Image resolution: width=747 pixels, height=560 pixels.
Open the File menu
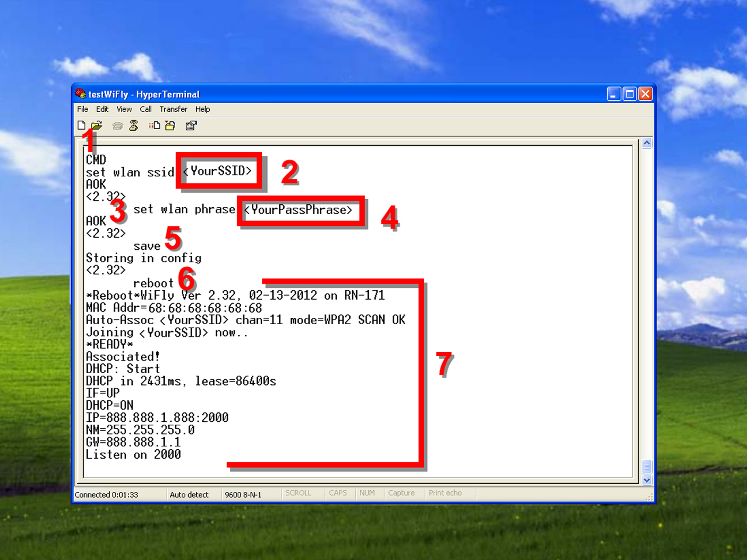pos(83,109)
